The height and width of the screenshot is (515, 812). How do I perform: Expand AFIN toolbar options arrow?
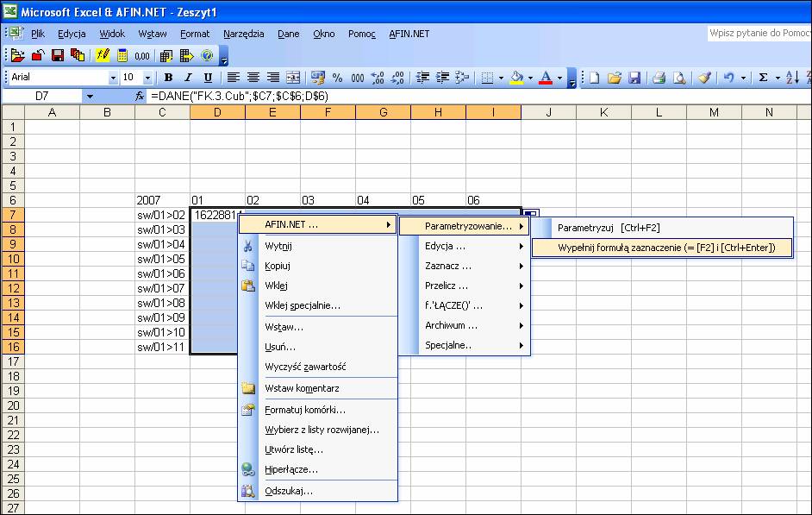click(x=224, y=56)
